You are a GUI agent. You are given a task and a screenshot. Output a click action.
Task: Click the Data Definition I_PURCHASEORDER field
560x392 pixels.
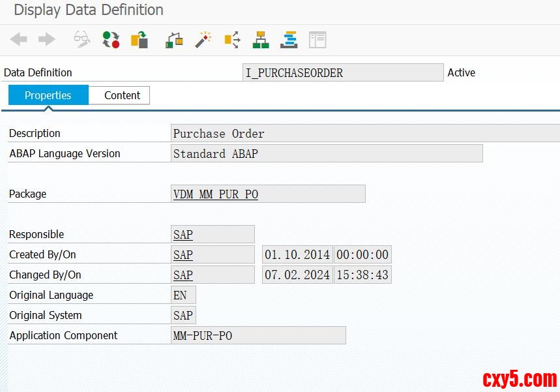click(x=342, y=73)
